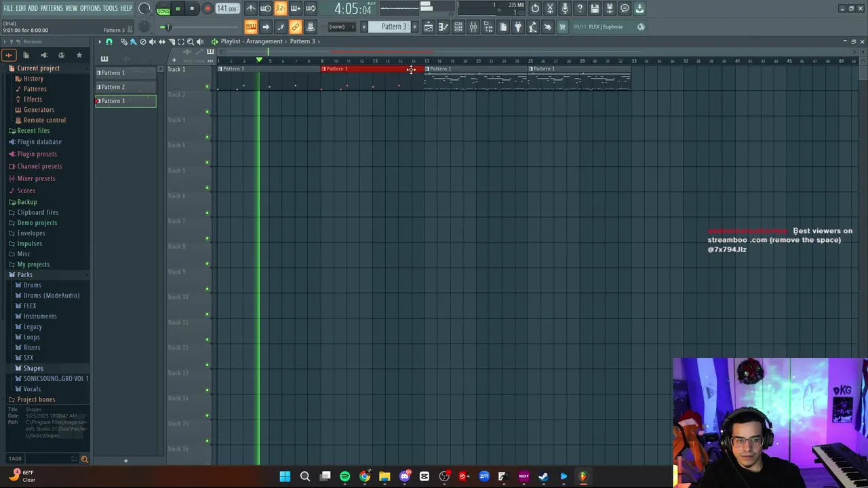Select the playlist paint brush tool

(133, 42)
